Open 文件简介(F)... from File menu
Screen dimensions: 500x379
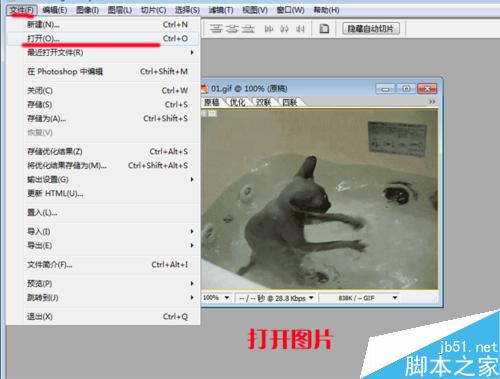pos(103,264)
